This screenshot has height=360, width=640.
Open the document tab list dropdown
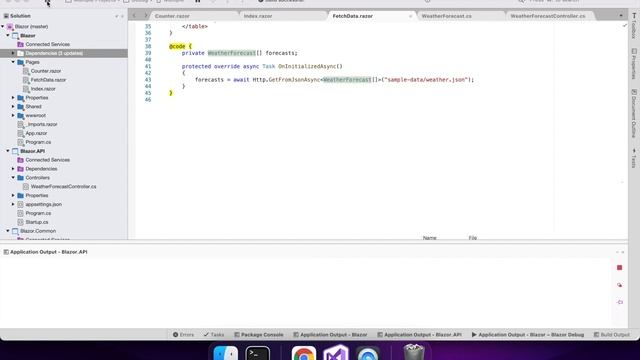pyautogui.click(x=621, y=16)
